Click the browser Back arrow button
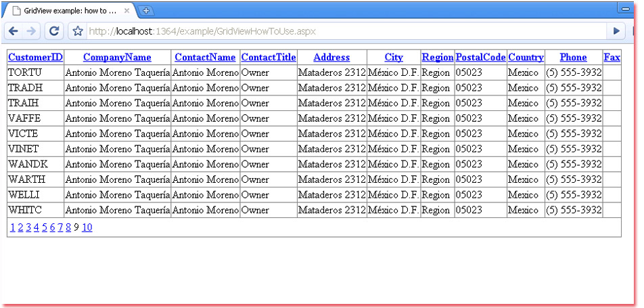 point(14,31)
